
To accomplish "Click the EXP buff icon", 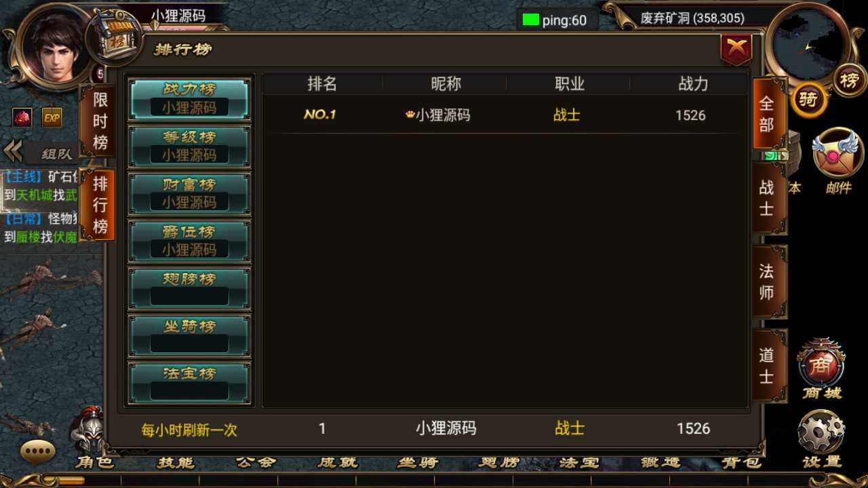I will (52, 117).
